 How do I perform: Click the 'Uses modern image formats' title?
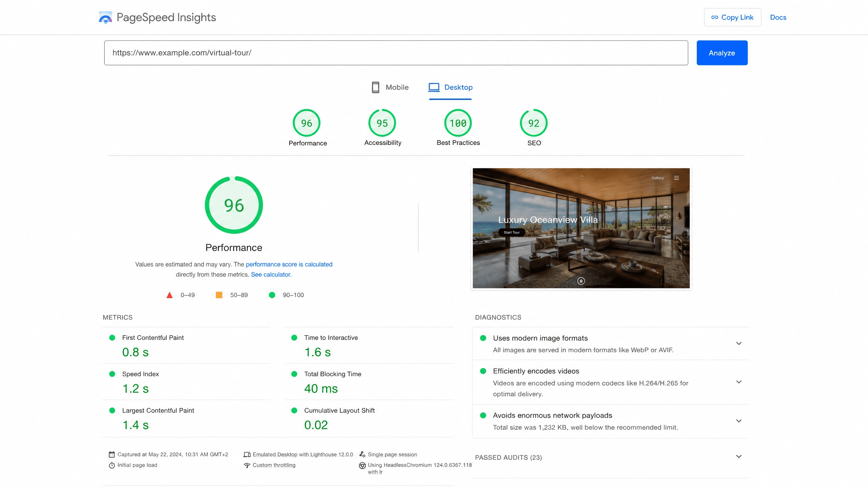tap(540, 338)
